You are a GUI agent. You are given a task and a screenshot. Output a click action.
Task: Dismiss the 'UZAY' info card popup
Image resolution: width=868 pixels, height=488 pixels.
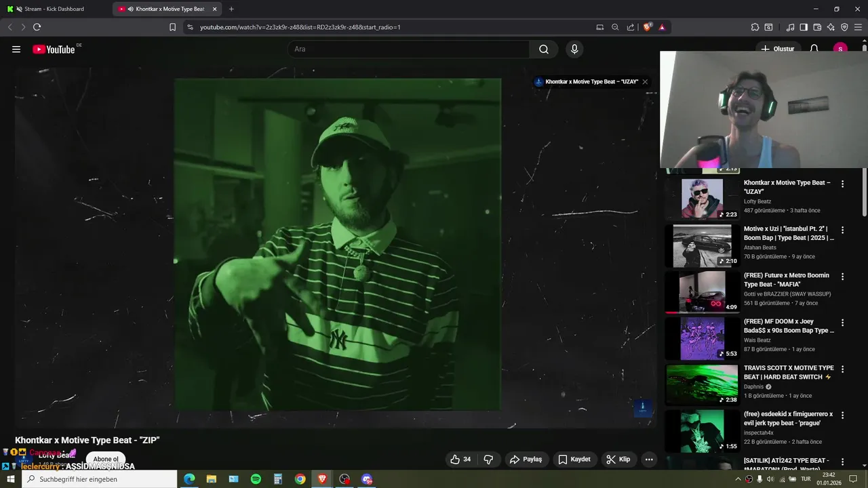coord(645,81)
